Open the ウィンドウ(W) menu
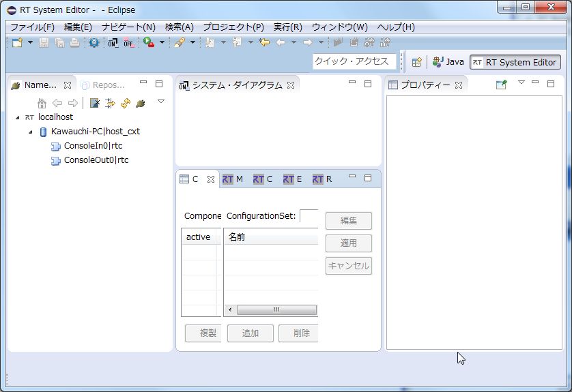 [340, 27]
